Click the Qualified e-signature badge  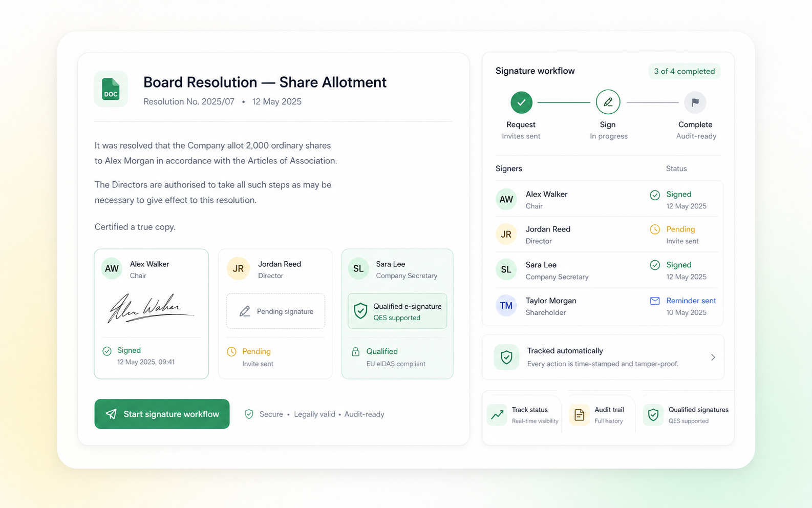[x=397, y=311]
